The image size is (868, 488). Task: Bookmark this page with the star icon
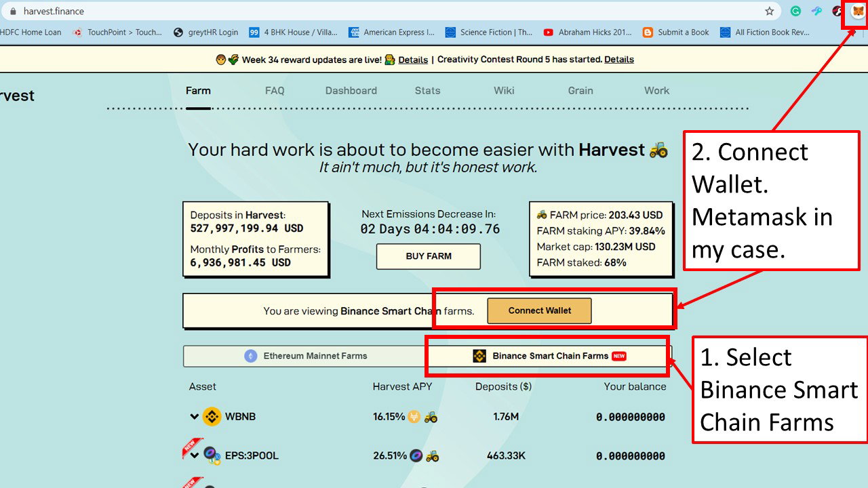[x=770, y=12]
